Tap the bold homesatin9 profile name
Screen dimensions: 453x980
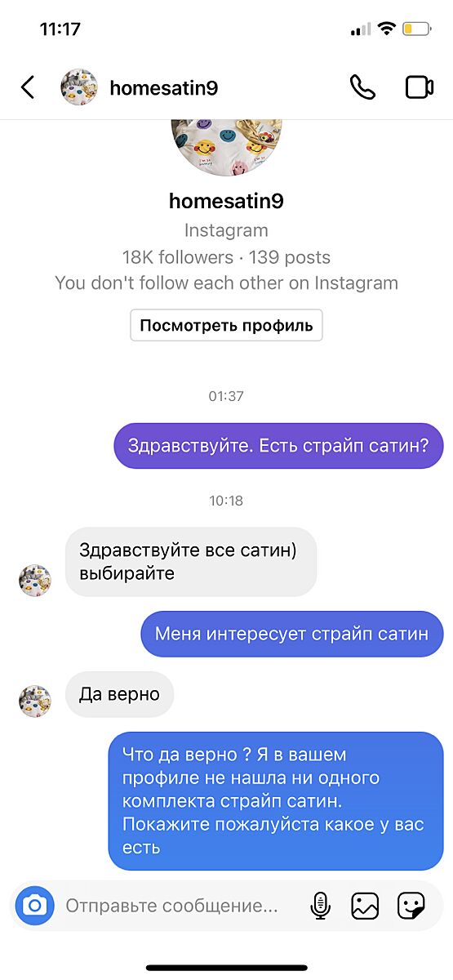(x=226, y=200)
